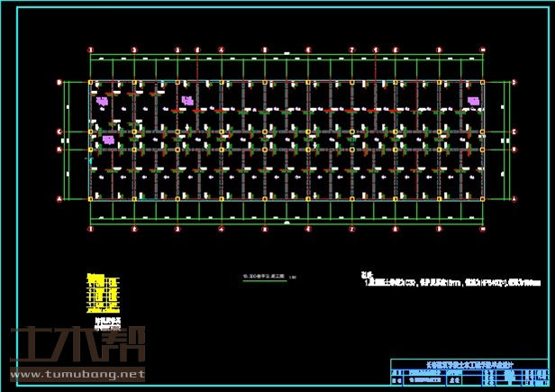Viewport: 555px width, 392px height.
Task: Click the yellow column at plan bottom-right corner
Action: tap(484, 196)
